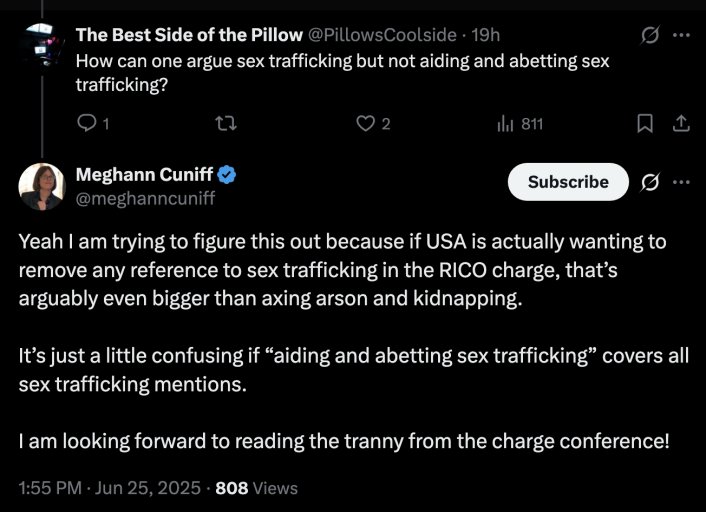706x512 pixels.
Task: Subscribe to Meghann Cuniff
Action: click(568, 182)
